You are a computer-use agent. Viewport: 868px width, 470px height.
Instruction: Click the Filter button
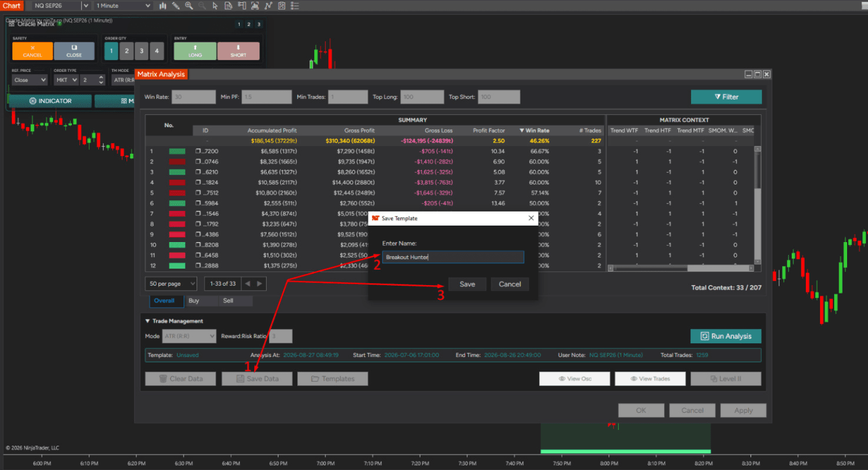726,97
